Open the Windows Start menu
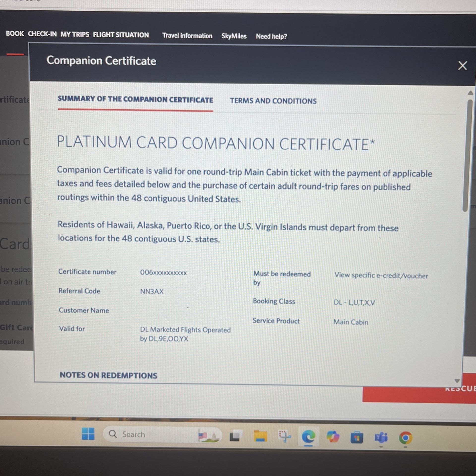This screenshot has height=476, width=476. pos(88,434)
